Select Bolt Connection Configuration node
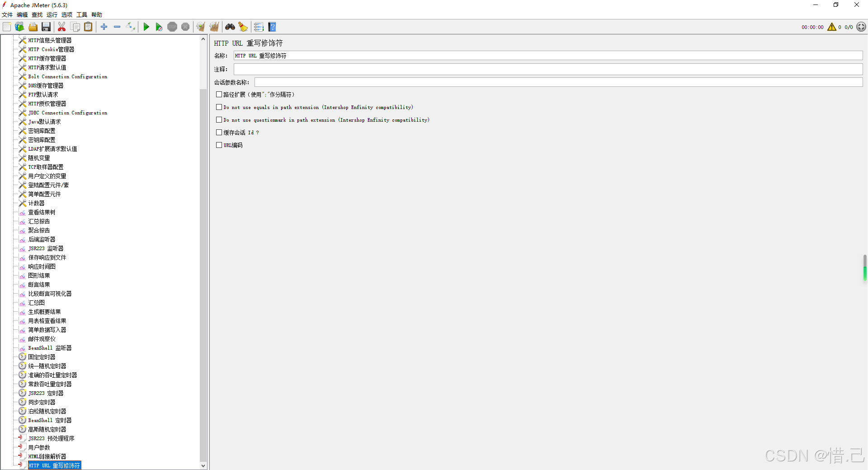Screen dimensions: 868x470 (68, 76)
